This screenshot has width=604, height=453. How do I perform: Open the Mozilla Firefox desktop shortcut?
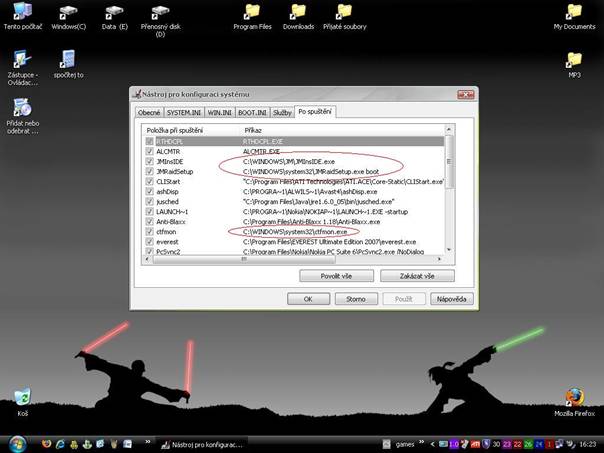574,398
